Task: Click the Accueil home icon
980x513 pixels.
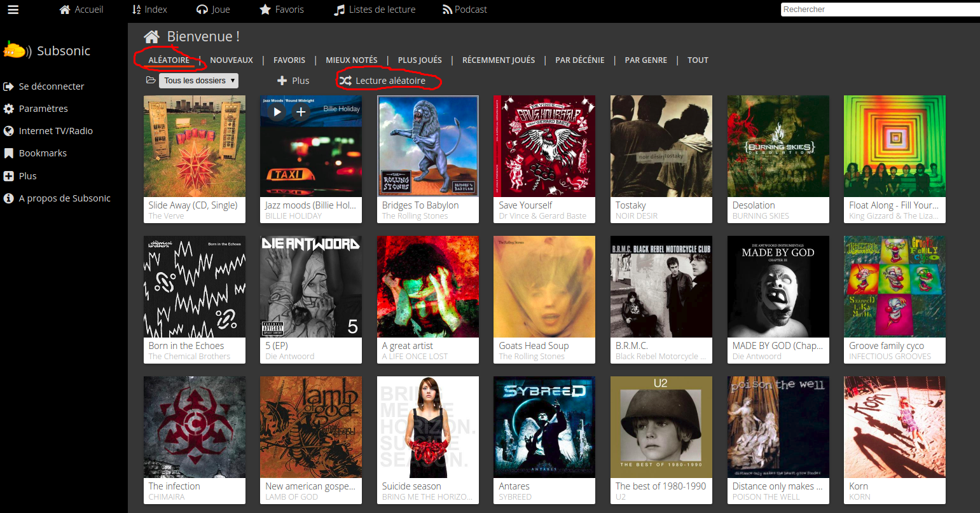Action: tap(65, 10)
